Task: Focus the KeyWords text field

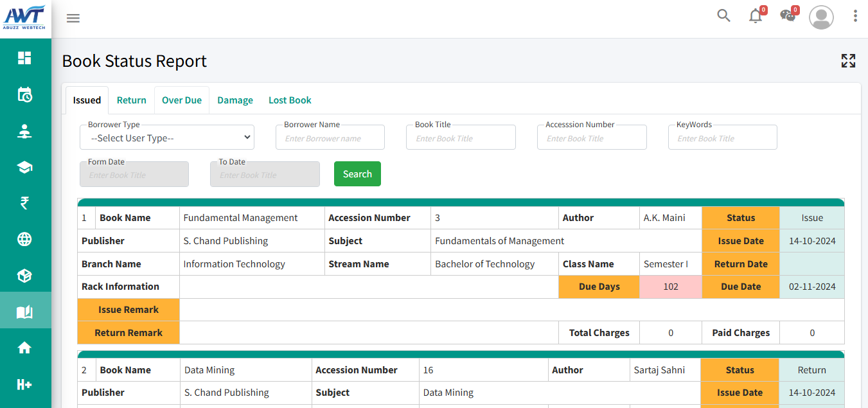Action: pos(722,138)
